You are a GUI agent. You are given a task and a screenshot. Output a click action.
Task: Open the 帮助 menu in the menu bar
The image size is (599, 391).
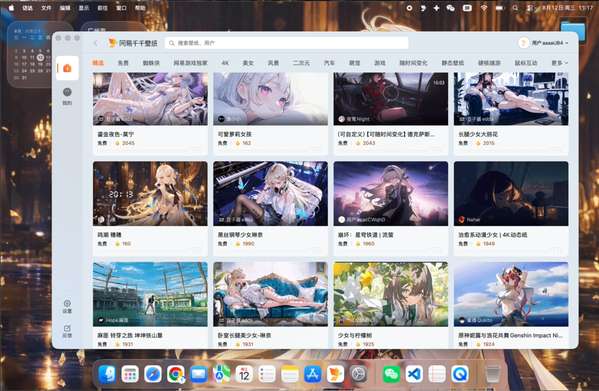coord(140,8)
